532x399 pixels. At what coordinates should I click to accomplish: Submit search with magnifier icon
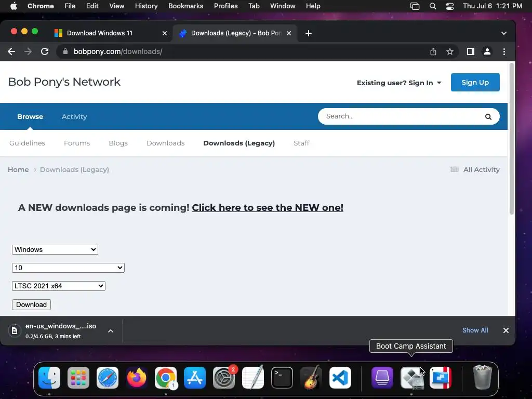coord(488,117)
